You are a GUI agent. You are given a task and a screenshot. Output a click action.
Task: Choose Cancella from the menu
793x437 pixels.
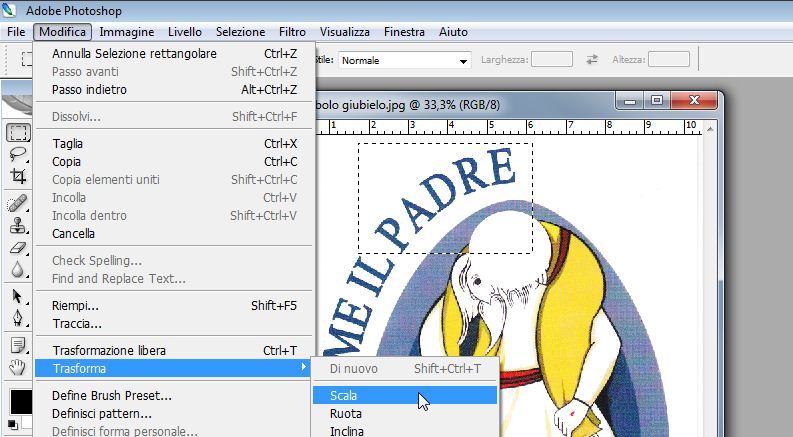[174, 234]
